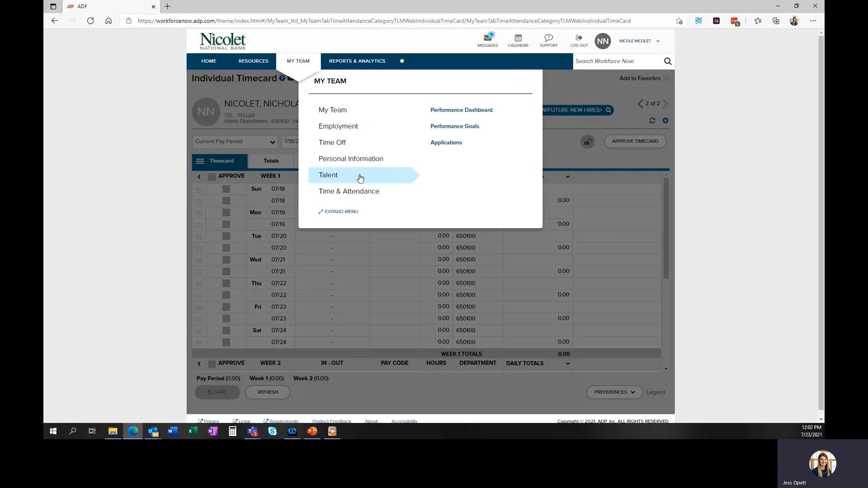The height and width of the screenshot is (488, 868).
Task: Click the refresh arrows icon near employee header
Action: [652, 121]
